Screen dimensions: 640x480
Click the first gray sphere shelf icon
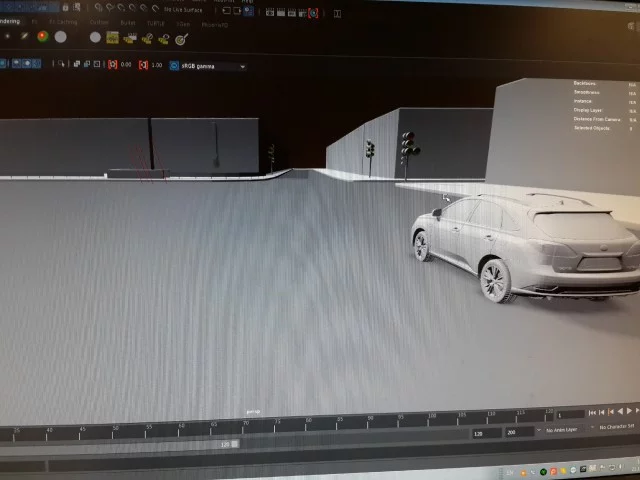(60, 37)
